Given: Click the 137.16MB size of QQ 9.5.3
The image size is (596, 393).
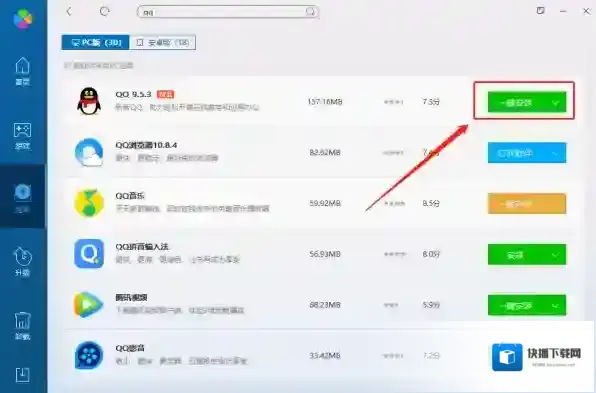Looking at the screenshot, I should click(325, 101).
